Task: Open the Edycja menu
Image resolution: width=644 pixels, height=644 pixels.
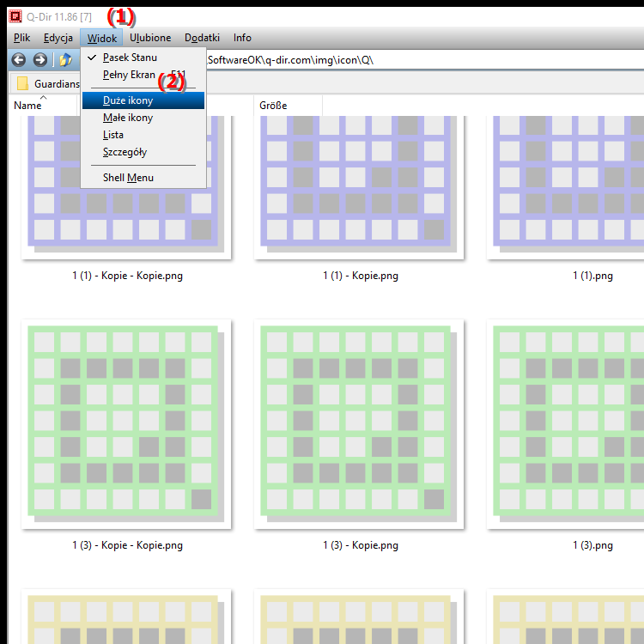Action: tap(58, 38)
